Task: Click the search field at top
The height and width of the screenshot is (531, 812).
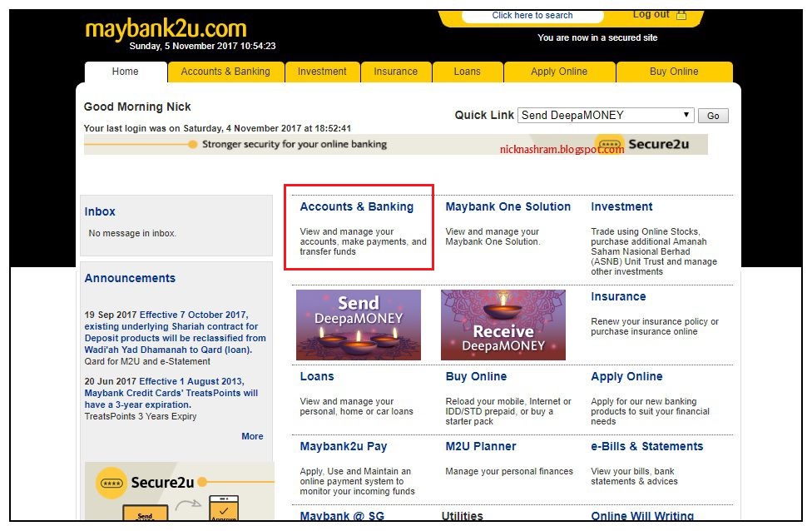Action: coord(532,16)
